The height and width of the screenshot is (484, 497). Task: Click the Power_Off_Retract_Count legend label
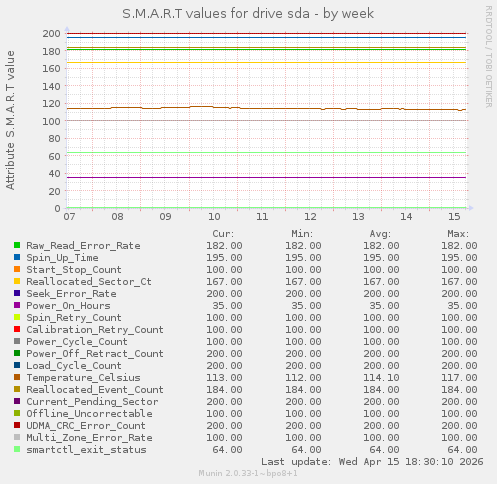95,354
